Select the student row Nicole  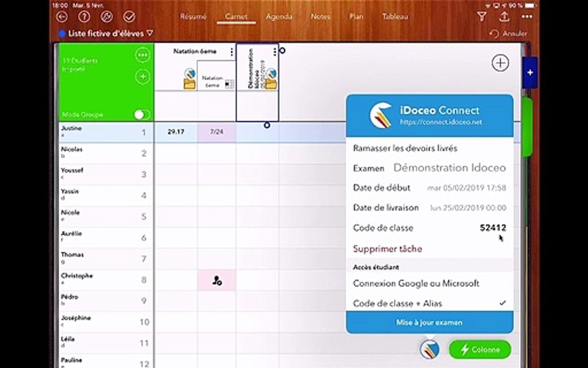(106, 216)
